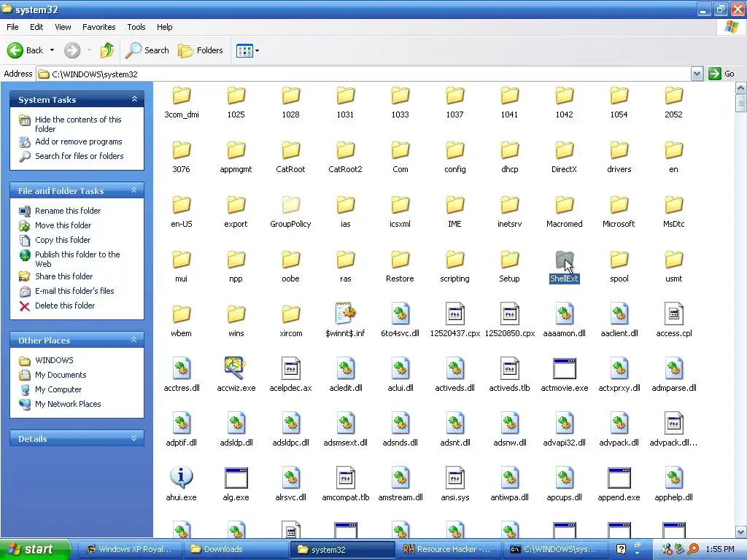Click the taskbar help question mark icon
Screen dimensions: 747x560
(x=621, y=549)
